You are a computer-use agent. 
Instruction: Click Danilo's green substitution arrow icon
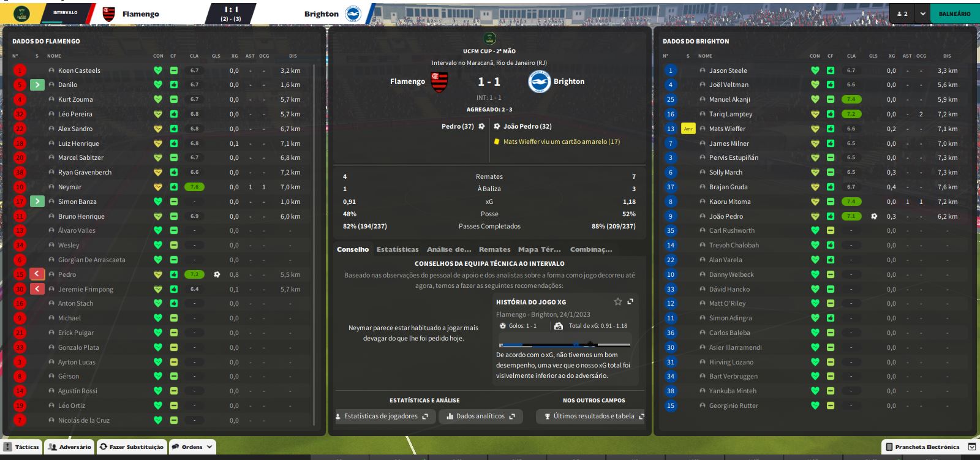[x=37, y=85]
